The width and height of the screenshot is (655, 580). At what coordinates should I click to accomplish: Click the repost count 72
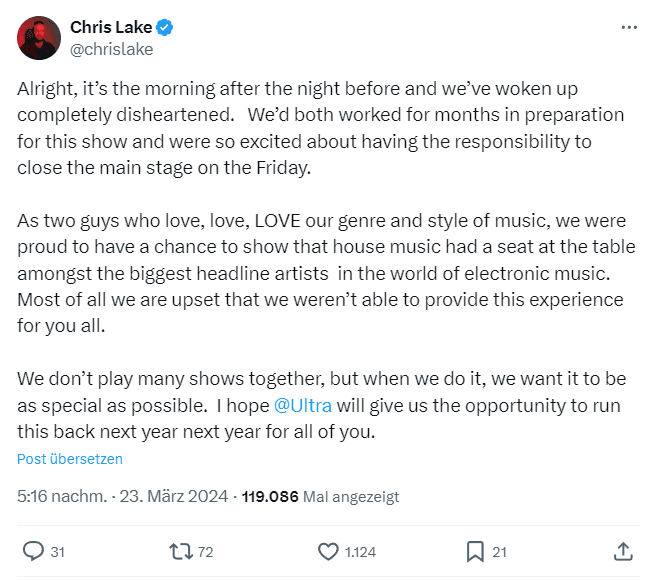(206, 552)
